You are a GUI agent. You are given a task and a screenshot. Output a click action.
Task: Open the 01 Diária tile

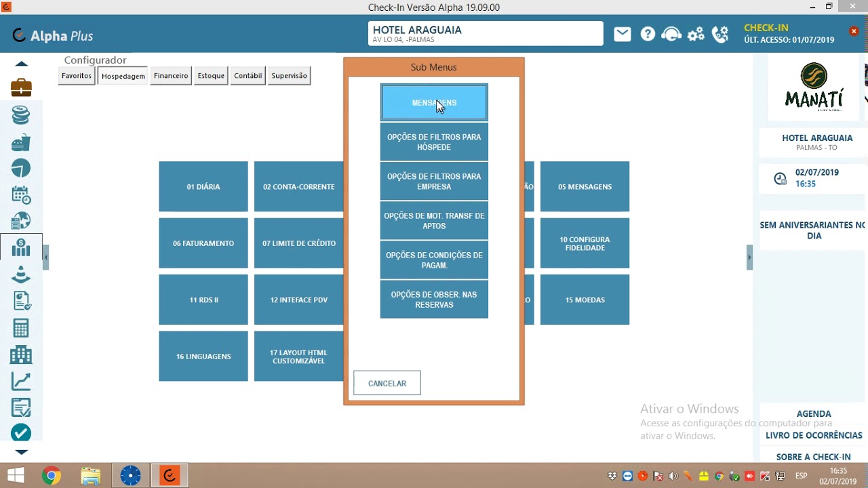[x=203, y=186]
